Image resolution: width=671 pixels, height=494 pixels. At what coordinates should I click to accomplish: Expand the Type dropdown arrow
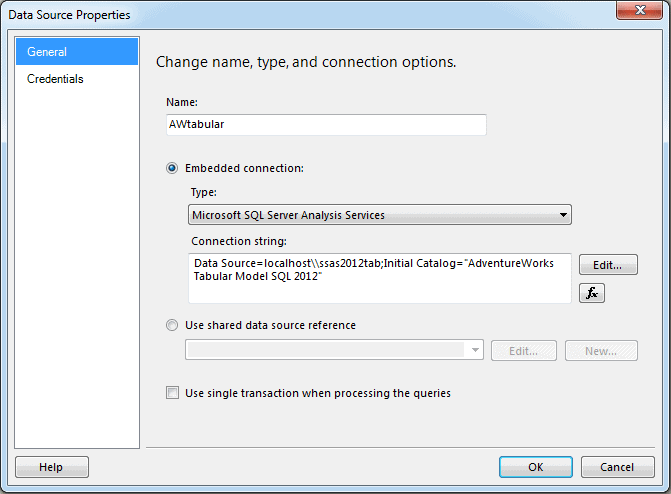pyautogui.click(x=564, y=215)
